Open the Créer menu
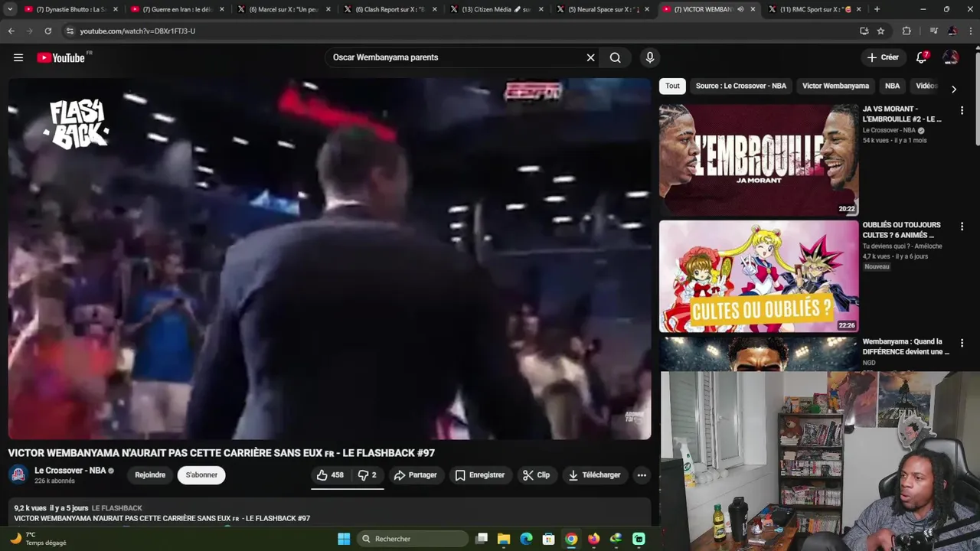The image size is (980, 551). point(883,57)
